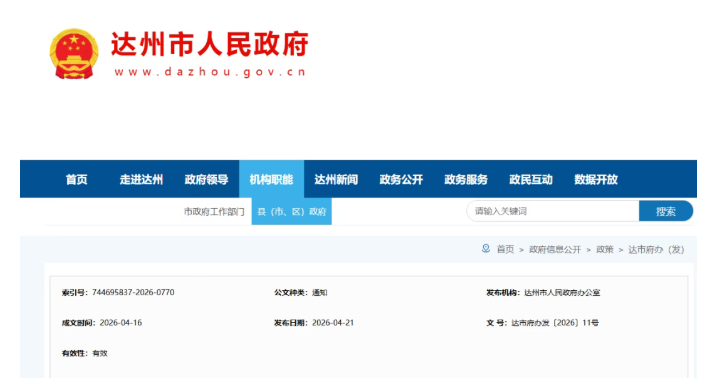Focus the 请输入关键词 search field
Image resolution: width=714 pixels, height=391 pixels.
point(553,211)
